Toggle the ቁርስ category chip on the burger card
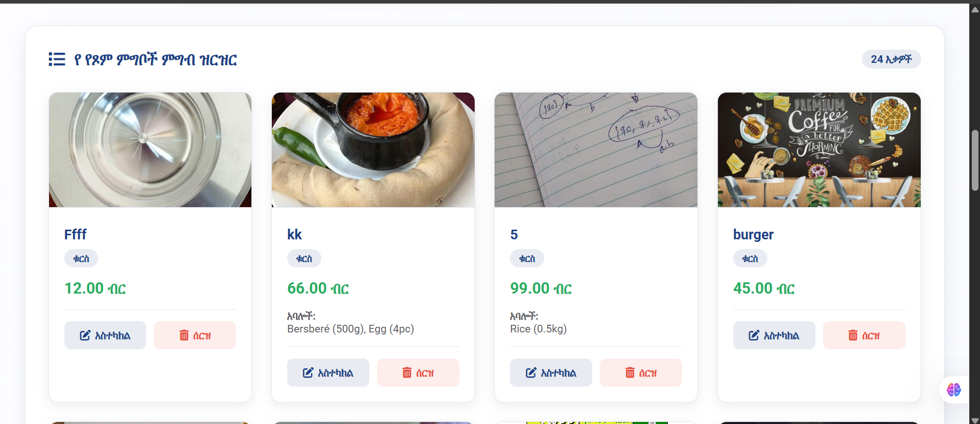Image resolution: width=980 pixels, height=424 pixels. [x=750, y=258]
